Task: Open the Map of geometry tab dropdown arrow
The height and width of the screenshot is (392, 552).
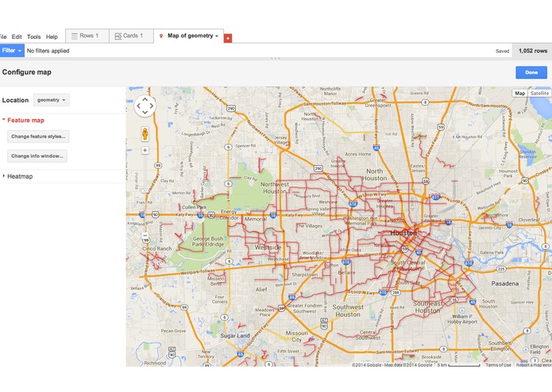Action: click(x=217, y=36)
